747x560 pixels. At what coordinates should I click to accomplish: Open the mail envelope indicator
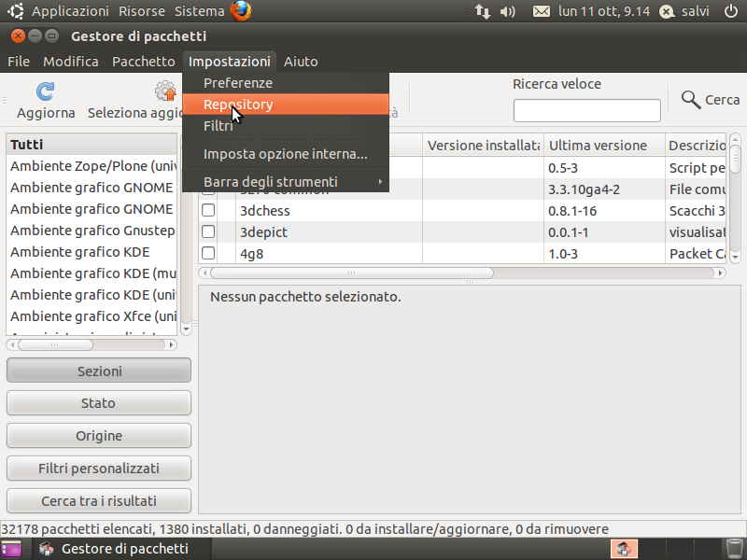click(x=542, y=11)
